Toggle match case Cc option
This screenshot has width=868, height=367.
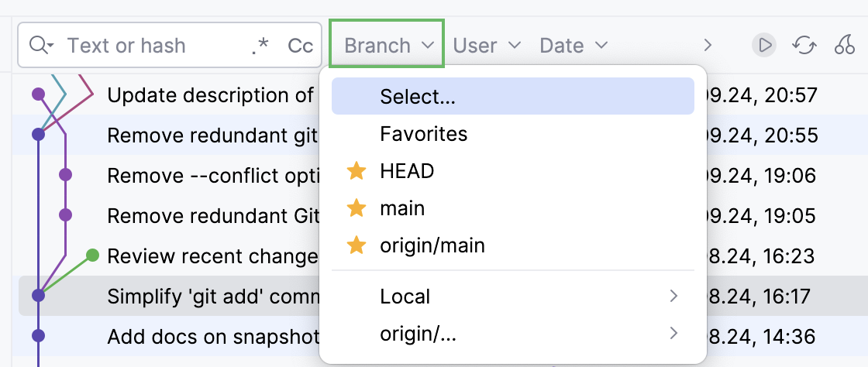[x=300, y=46]
